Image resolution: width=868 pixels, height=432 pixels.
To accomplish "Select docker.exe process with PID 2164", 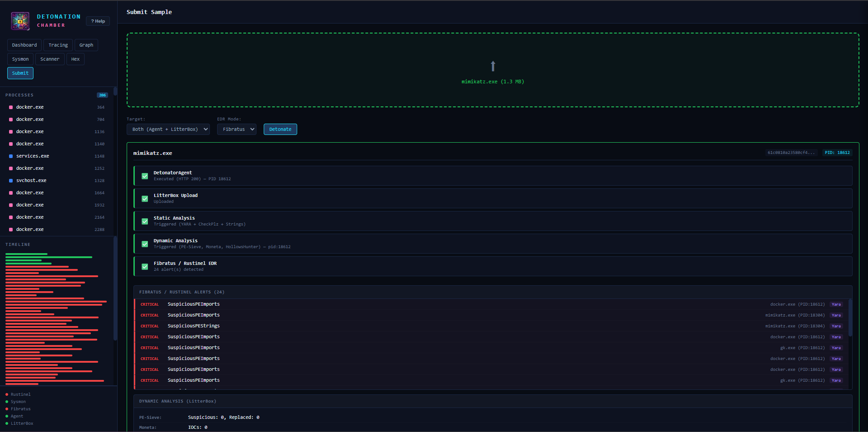I will pos(57,217).
